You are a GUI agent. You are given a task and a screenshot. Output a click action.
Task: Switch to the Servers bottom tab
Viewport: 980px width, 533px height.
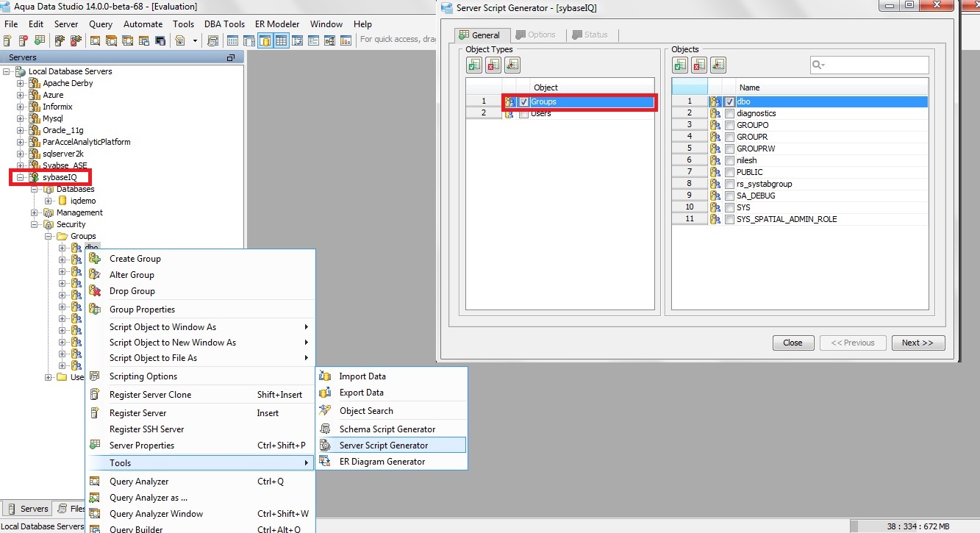(28, 509)
